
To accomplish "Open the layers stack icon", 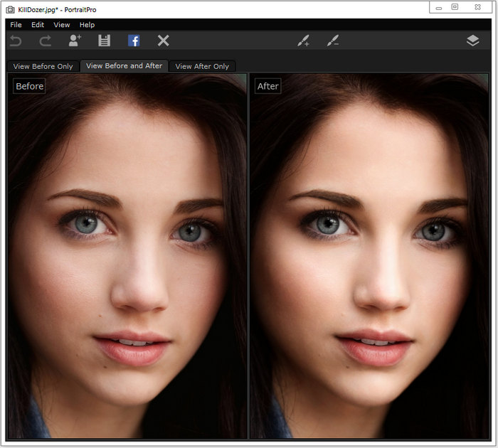I will tap(472, 41).
